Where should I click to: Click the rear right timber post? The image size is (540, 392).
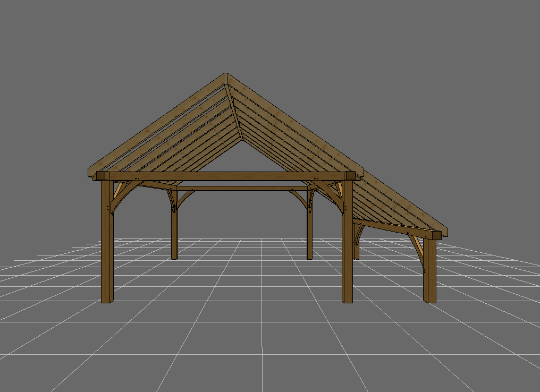[x=309, y=228]
